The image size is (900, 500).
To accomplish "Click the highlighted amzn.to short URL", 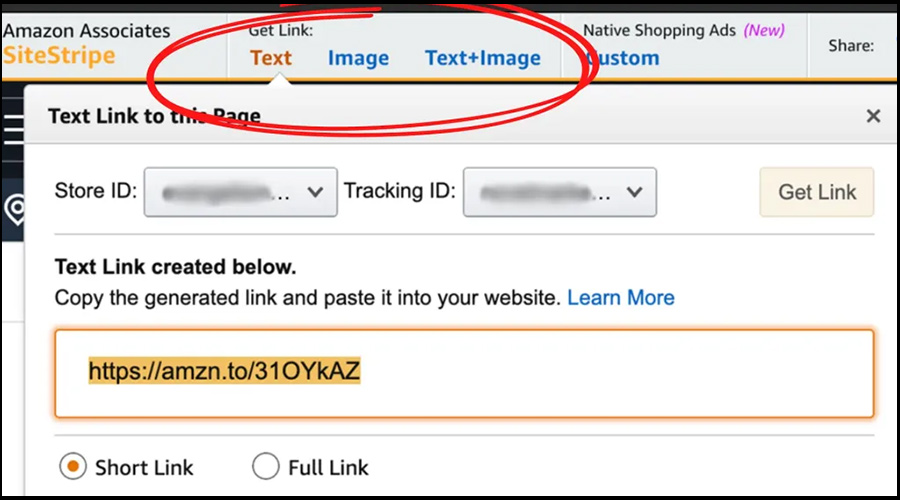I will [224, 372].
